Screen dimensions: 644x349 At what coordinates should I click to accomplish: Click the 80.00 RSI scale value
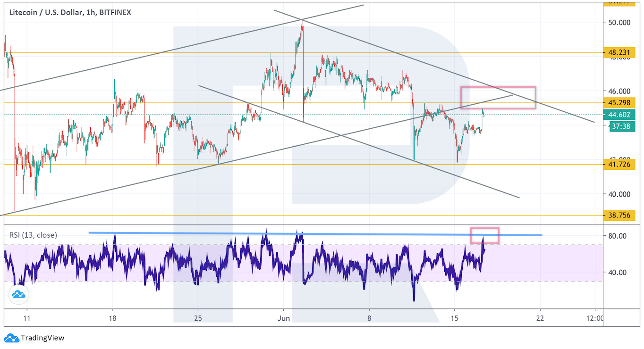click(x=619, y=236)
